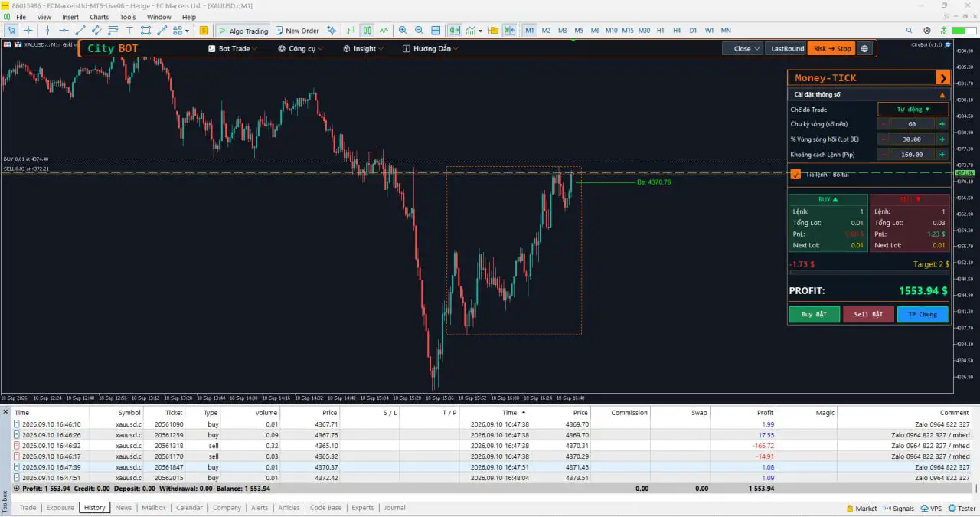Viewport: 980px width, 517px height.
Task: Click the yellow dollar market icon
Action: tap(204, 31)
